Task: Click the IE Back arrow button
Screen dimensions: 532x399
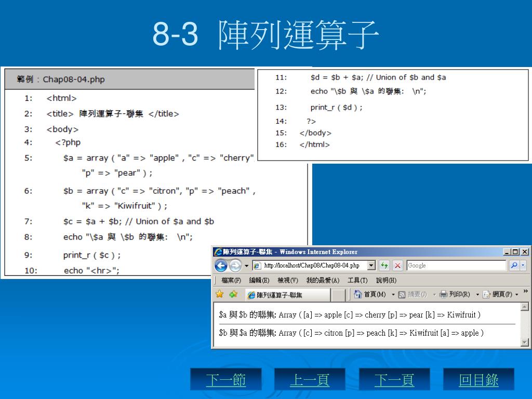Action: 221,265
